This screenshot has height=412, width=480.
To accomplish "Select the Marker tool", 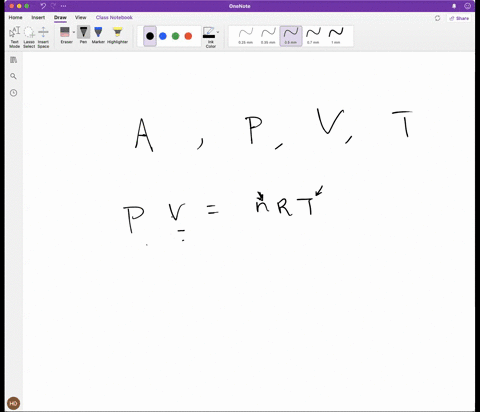I will pos(98,35).
